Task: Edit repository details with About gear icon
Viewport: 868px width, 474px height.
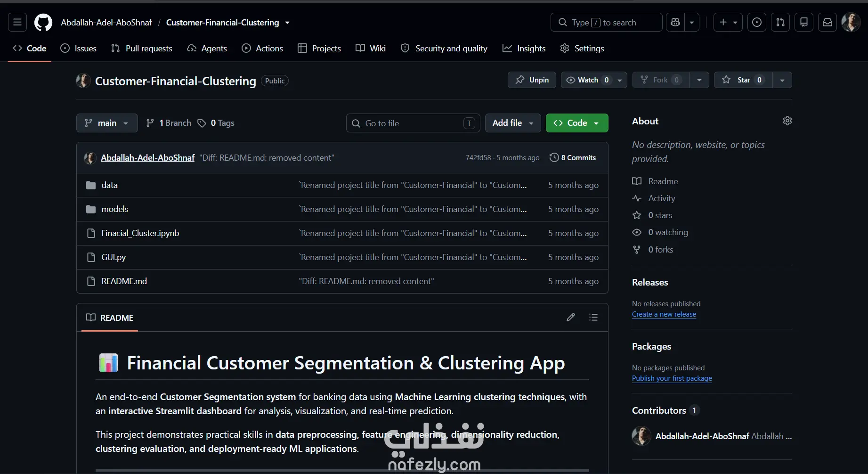Action: point(787,121)
